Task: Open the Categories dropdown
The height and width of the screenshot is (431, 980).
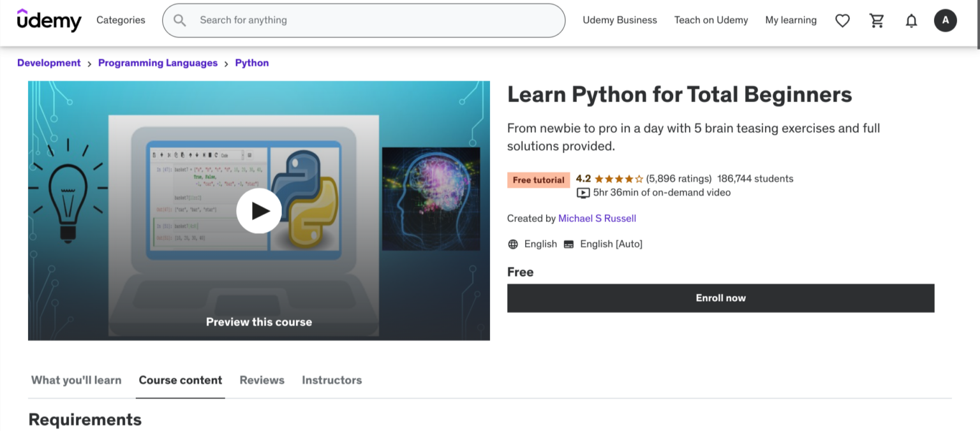Action: pyautogui.click(x=121, y=20)
